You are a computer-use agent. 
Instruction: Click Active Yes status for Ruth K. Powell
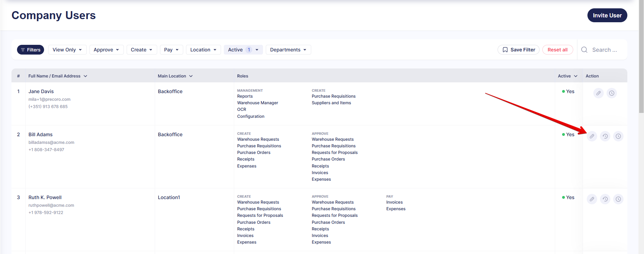coord(568,197)
